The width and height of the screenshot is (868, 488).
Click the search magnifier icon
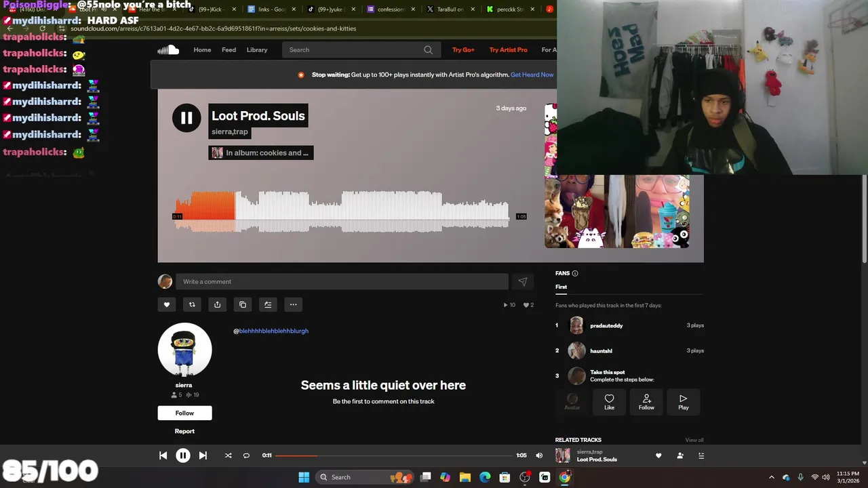coord(428,49)
